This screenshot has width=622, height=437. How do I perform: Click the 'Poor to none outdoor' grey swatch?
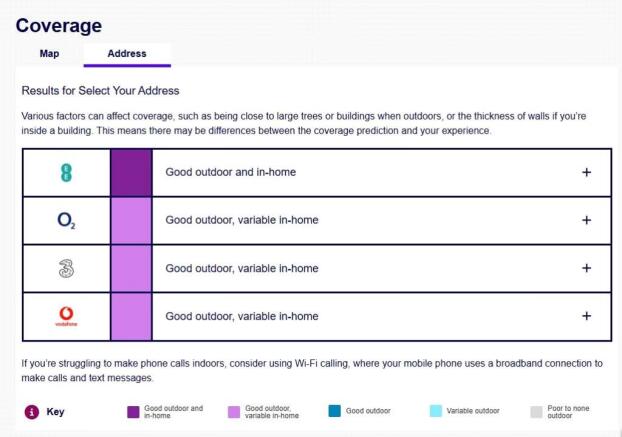click(x=537, y=411)
